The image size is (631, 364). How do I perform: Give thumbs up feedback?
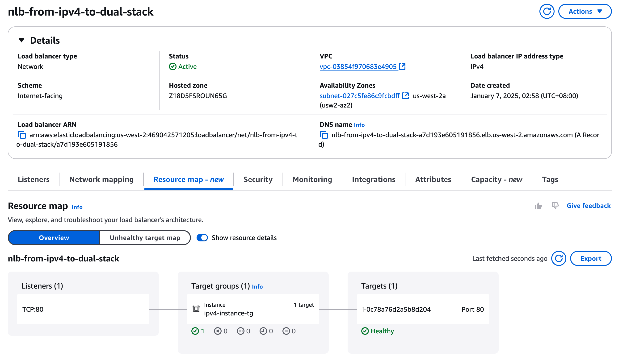(538, 206)
